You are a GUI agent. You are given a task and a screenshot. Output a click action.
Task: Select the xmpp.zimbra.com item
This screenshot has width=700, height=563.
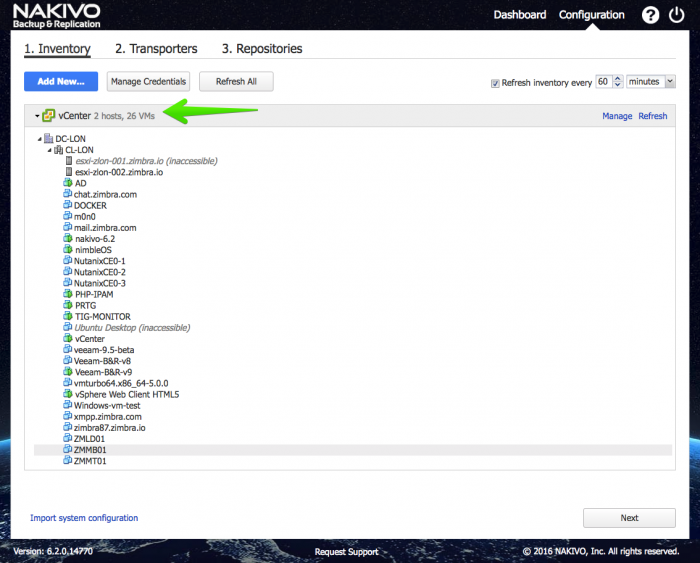[x=108, y=417]
